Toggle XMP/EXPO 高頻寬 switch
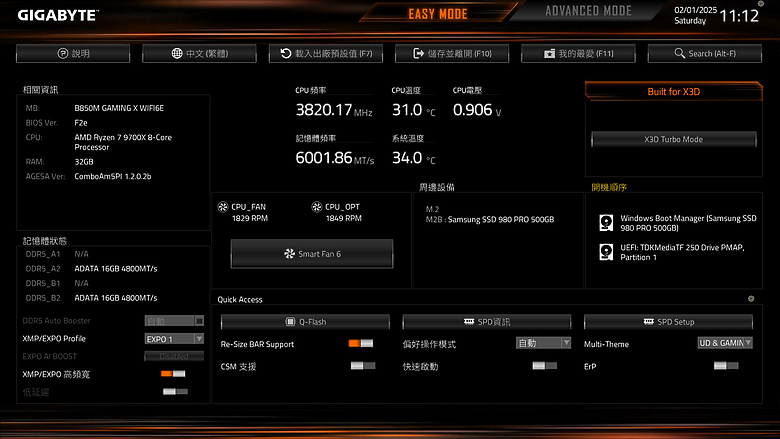Image resolution: width=780 pixels, height=439 pixels. click(x=173, y=374)
